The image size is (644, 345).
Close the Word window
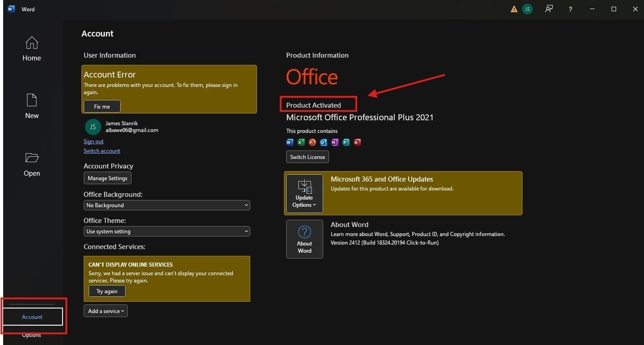pyautogui.click(x=635, y=9)
